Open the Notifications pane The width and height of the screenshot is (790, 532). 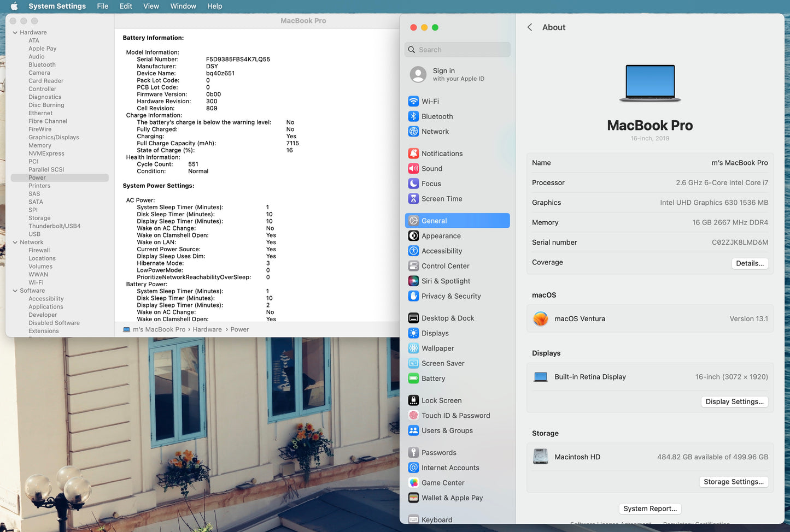click(x=442, y=153)
